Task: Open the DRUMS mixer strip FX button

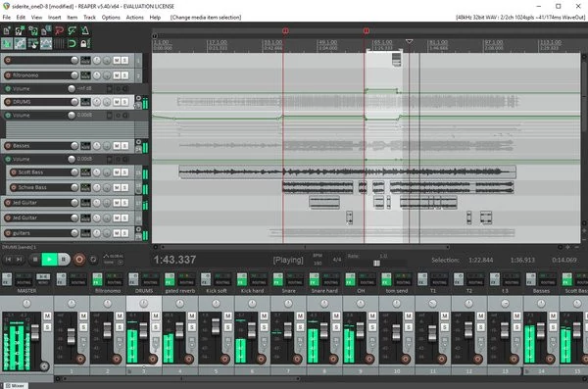Action: click(133, 279)
